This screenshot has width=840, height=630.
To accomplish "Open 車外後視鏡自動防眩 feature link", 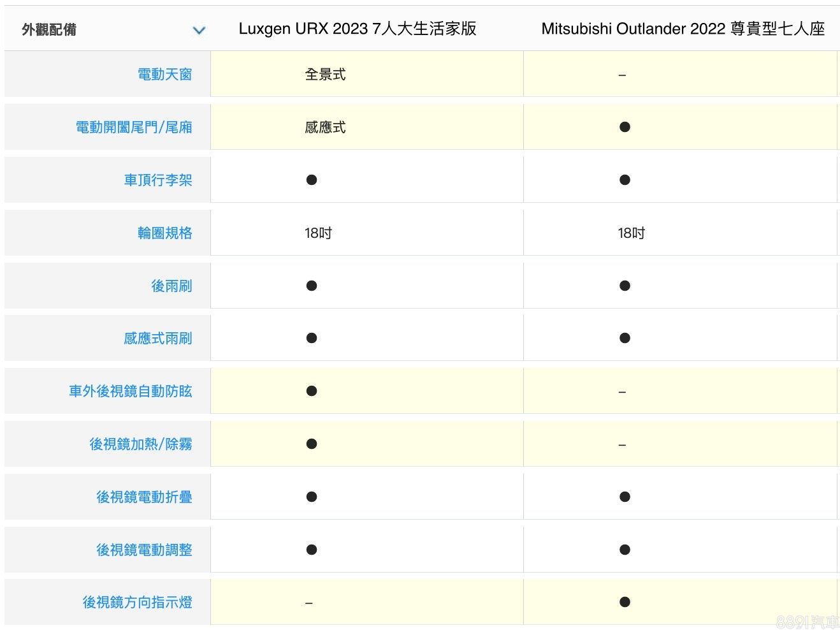I will [130, 392].
